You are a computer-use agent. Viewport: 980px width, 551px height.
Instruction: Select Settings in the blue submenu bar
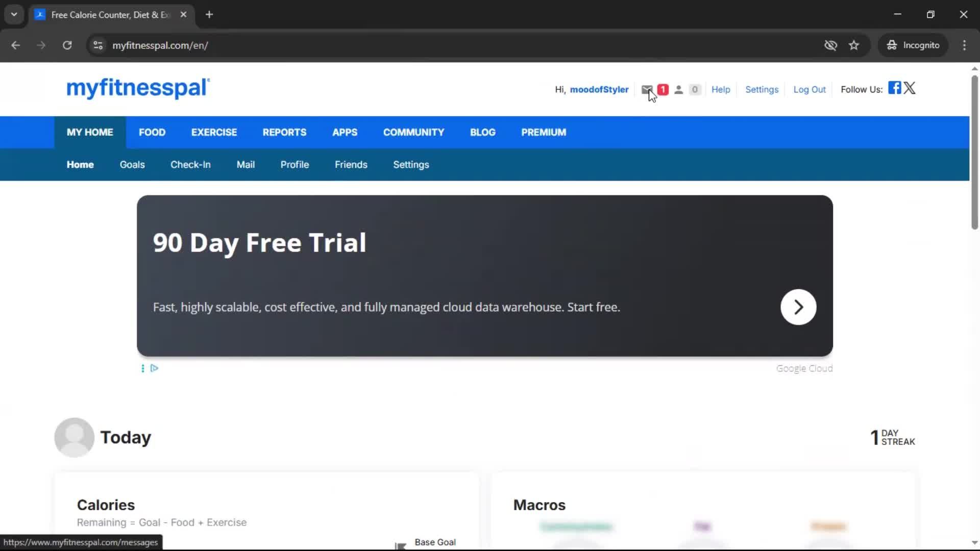tap(411, 164)
